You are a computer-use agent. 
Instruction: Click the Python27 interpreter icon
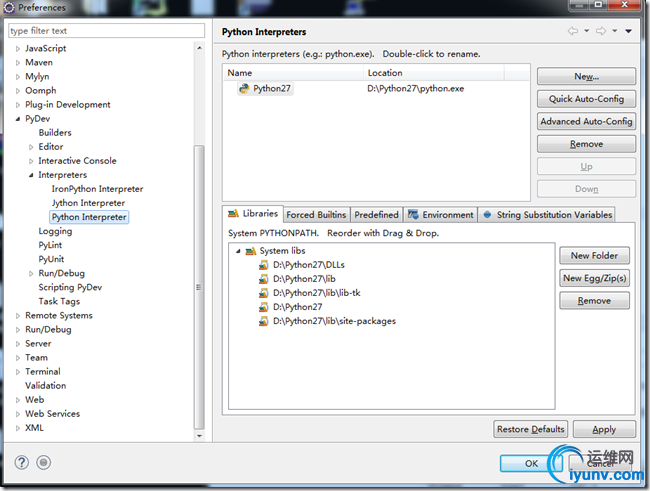[x=244, y=88]
